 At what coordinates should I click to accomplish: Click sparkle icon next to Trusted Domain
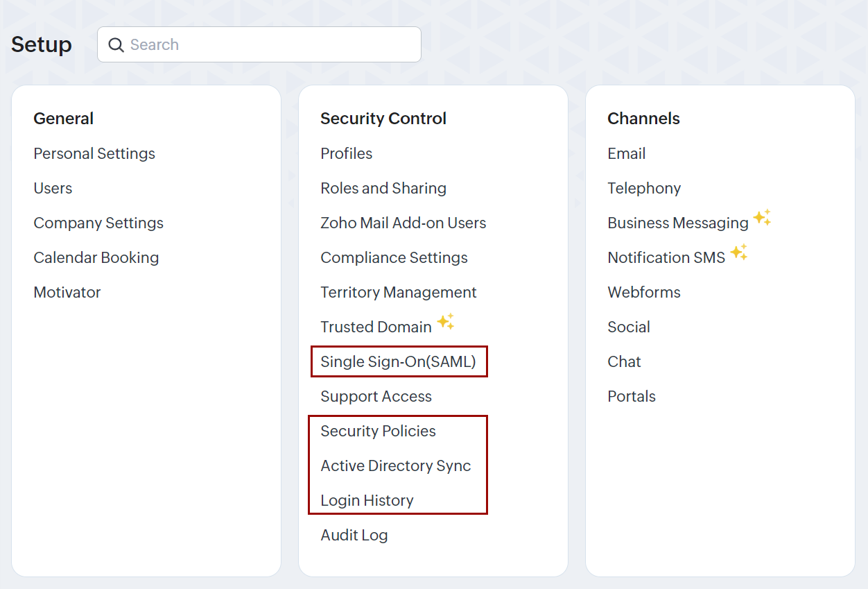(x=445, y=322)
